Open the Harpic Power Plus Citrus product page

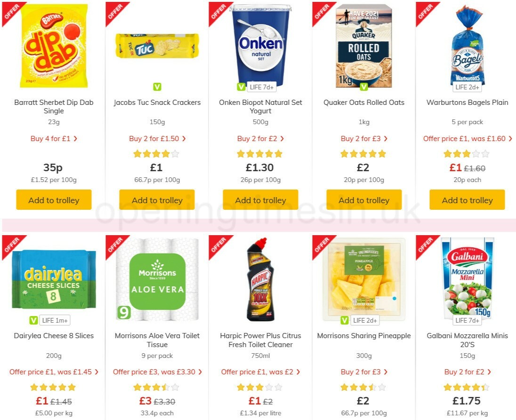click(260, 340)
